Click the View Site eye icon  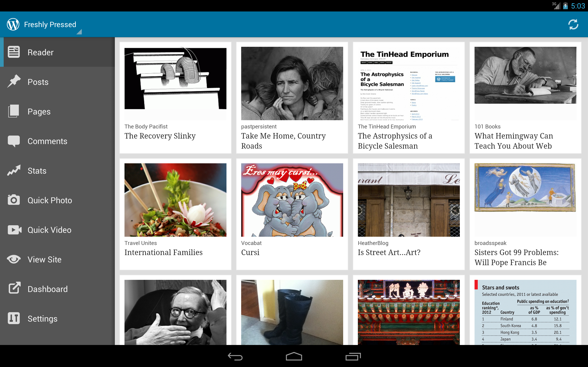(x=14, y=259)
